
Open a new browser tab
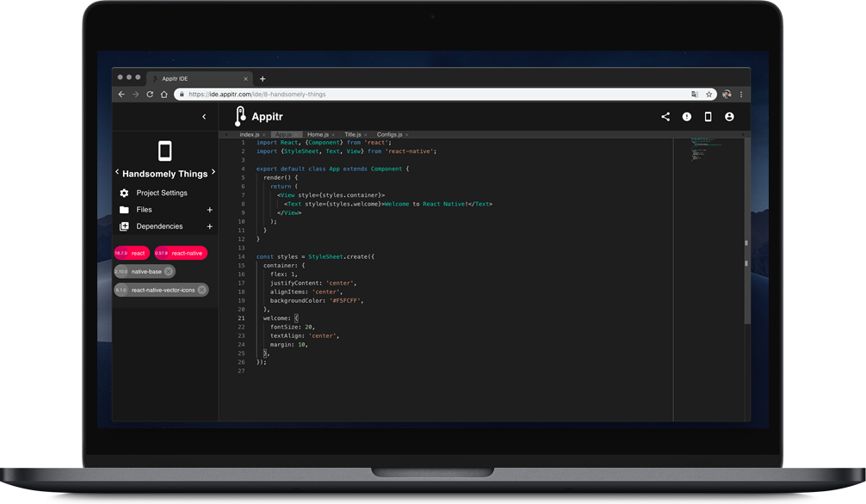[263, 79]
